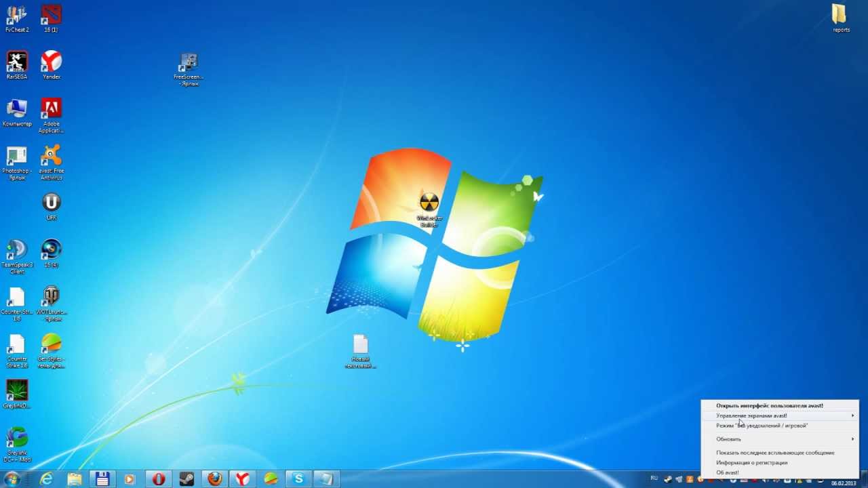Select the Counter-Str... 1.6 file icon
This screenshot has height=488, width=868.
click(x=17, y=304)
